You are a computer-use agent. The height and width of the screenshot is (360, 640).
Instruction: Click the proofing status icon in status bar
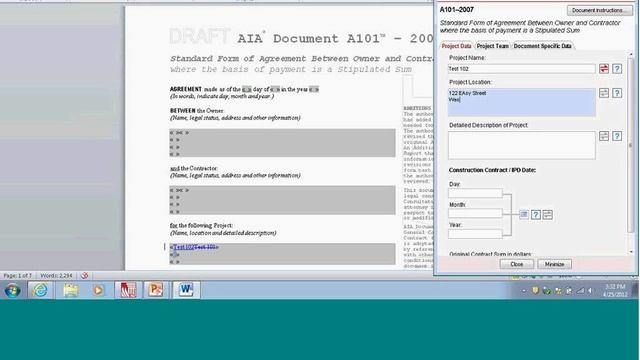[x=84, y=276]
